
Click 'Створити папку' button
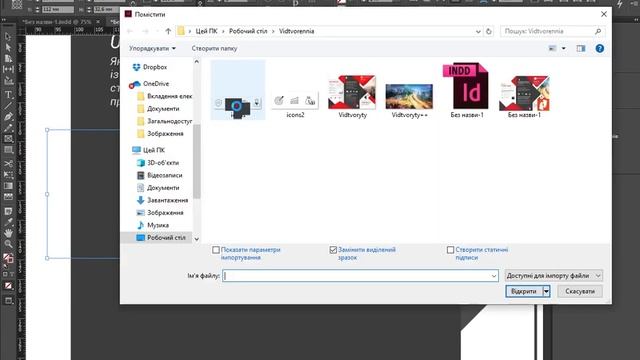pos(214,49)
